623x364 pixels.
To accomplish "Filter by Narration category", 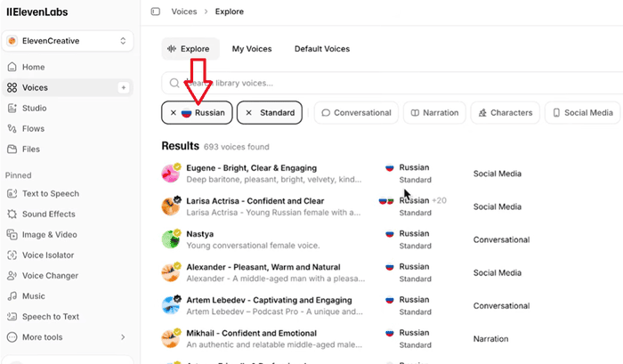I will coord(434,113).
